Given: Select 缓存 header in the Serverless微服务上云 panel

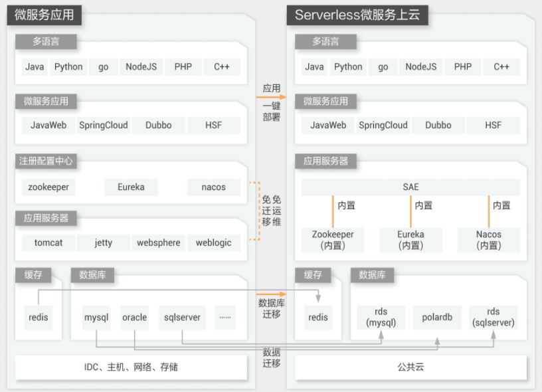Looking at the screenshot, I should coord(313,275).
